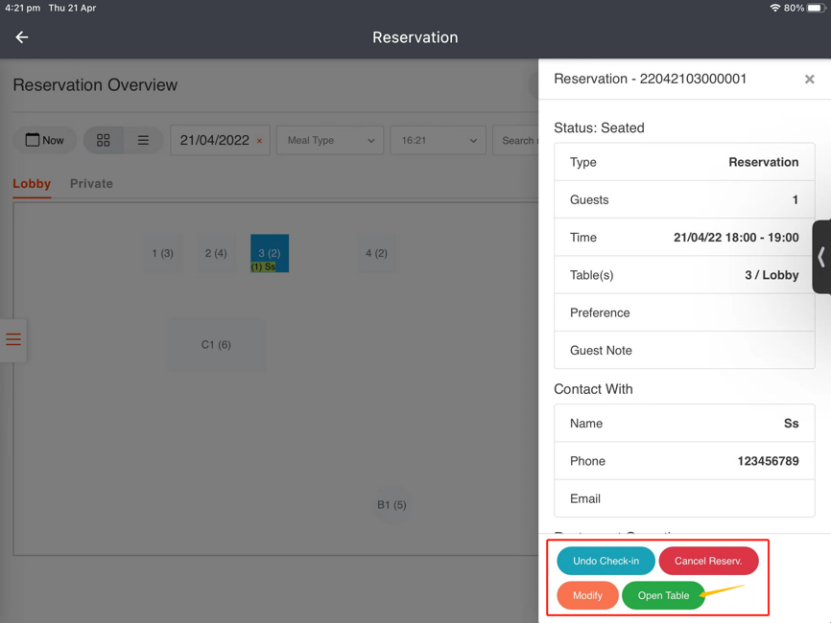The width and height of the screenshot is (831, 623).
Task: Click the orange Modify button
Action: [x=587, y=596]
